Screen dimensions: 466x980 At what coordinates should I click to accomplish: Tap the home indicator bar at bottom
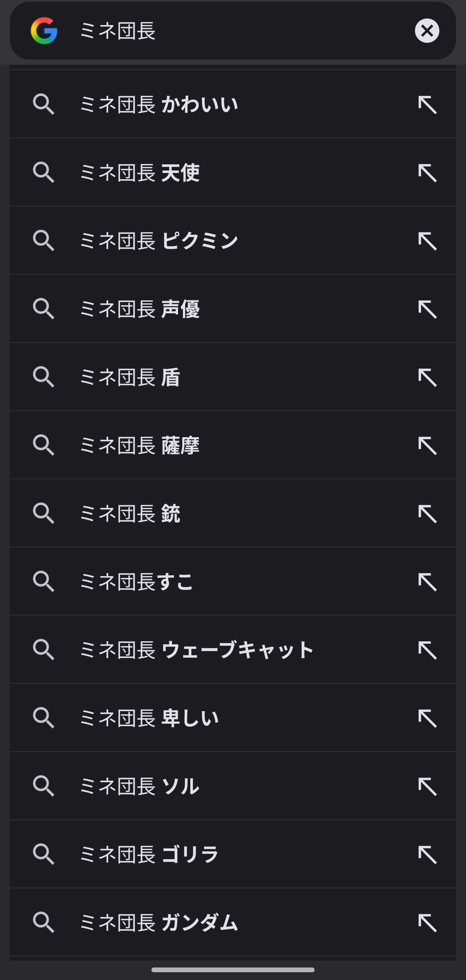click(233, 970)
